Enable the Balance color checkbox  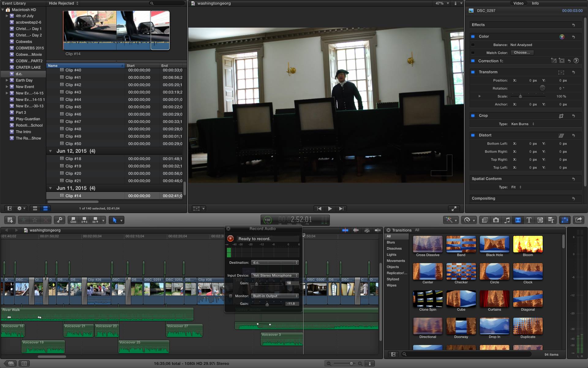(x=473, y=45)
